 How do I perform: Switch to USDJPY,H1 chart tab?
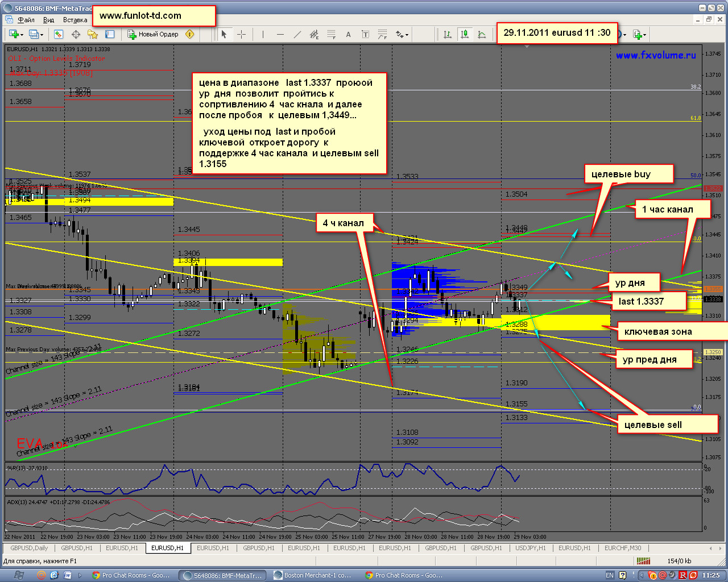pos(530,548)
